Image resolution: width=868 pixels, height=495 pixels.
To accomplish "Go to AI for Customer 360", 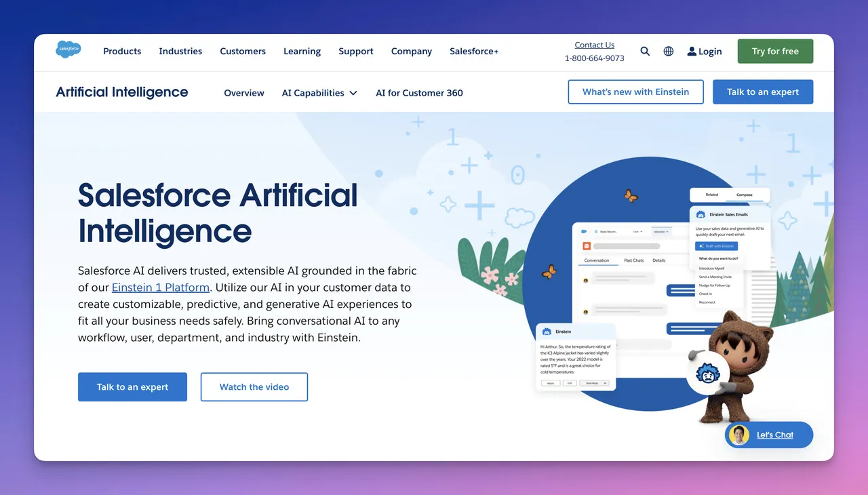I will (419, 93).
